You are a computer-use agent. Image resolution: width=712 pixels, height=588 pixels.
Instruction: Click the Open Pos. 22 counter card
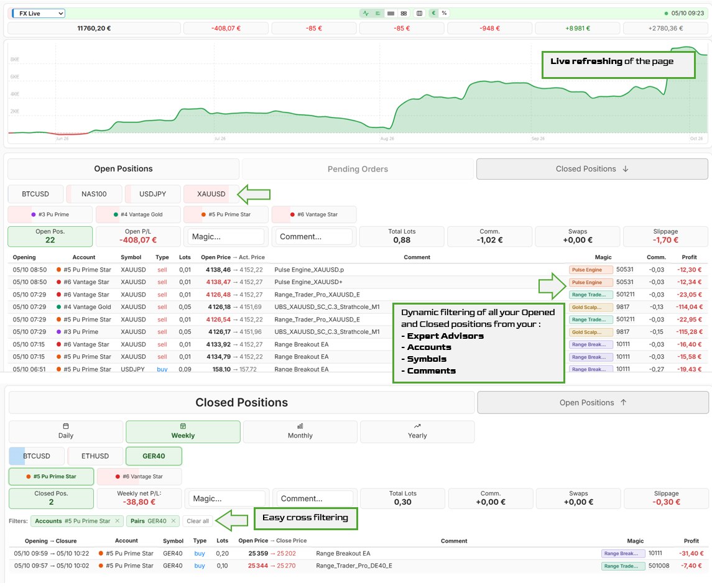click(50, 236)
